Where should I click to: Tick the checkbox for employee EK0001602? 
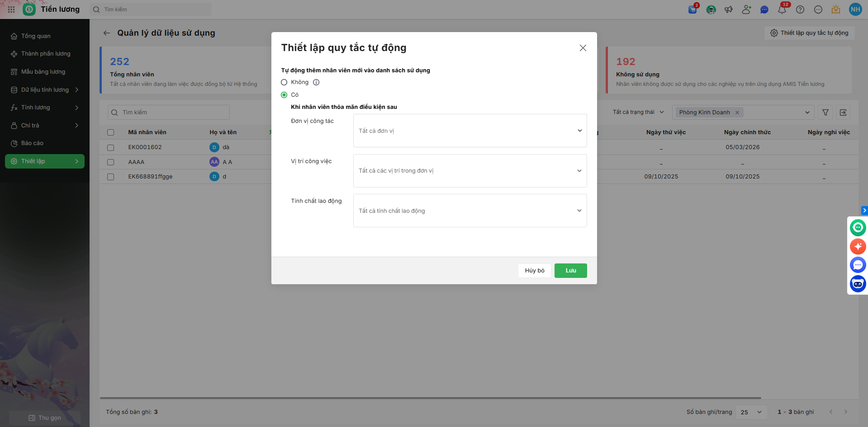point(111,147)
